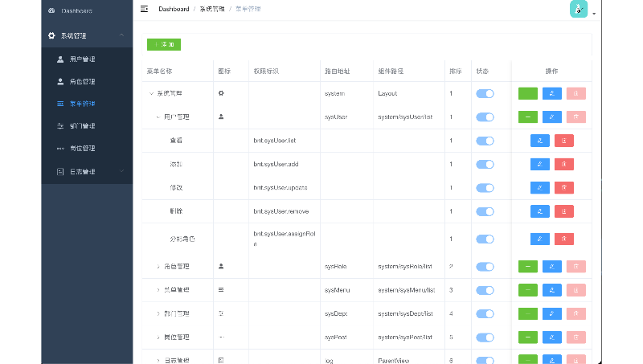Edit the bnt.sysUser.assignRole row

point(539,239)
